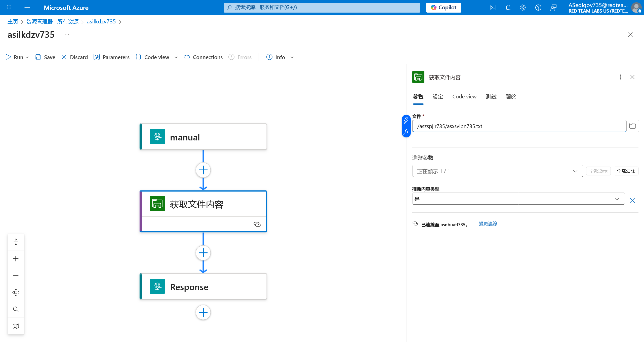Switch to the 測試 tab

click(491, 97)
